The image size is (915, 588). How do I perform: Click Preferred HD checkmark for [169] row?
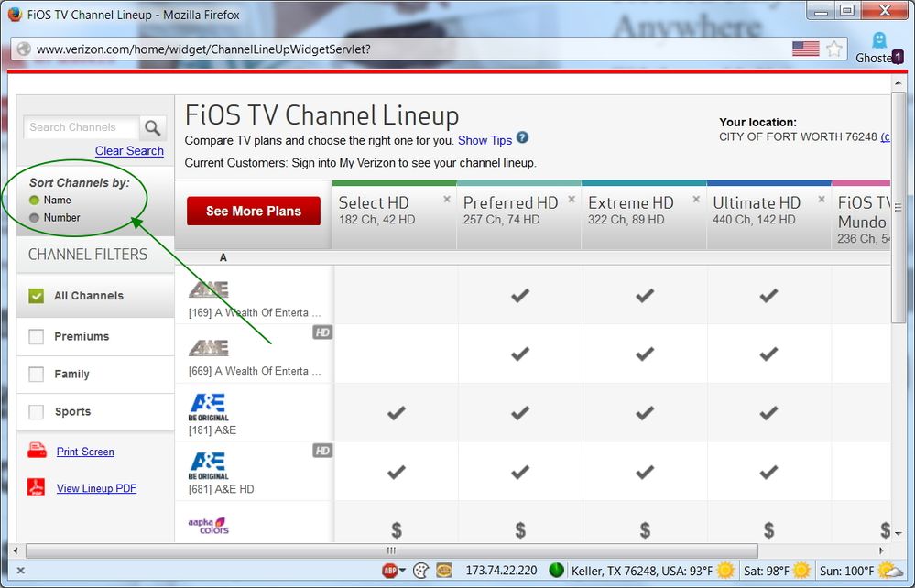pos(520,295)
